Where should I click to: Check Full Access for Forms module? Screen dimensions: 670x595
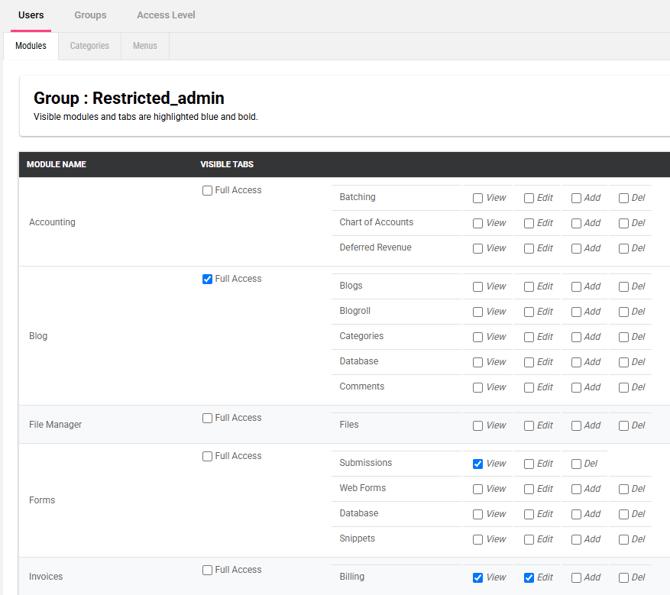tap(208, 457)
